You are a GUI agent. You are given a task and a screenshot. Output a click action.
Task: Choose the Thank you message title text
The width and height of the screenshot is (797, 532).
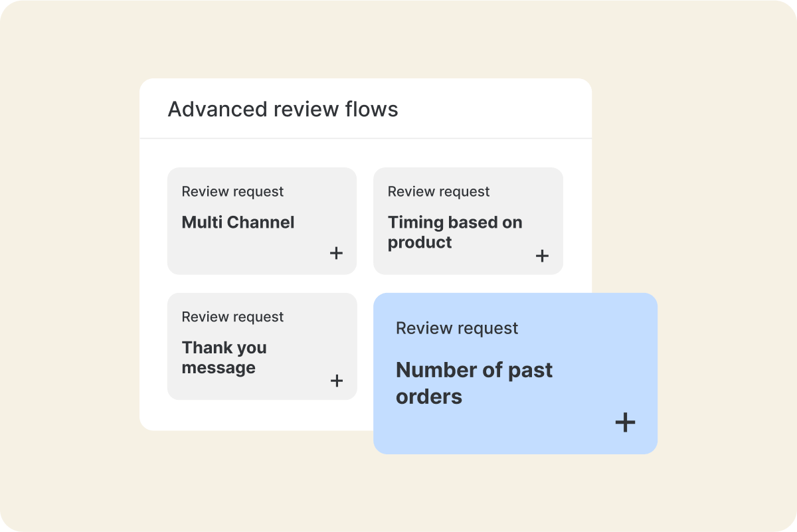point(224,357)
